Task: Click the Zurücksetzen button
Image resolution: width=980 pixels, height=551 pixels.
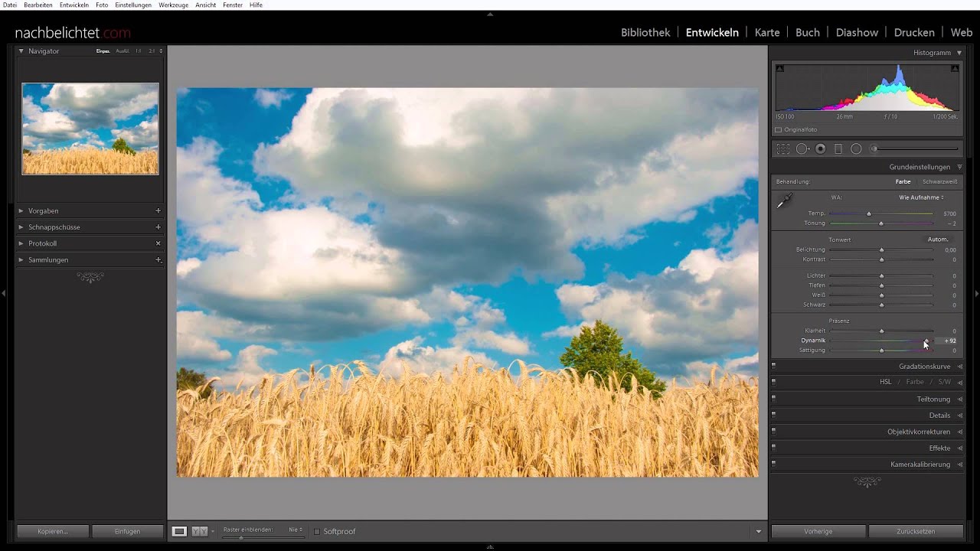Action: click(916, 531)
